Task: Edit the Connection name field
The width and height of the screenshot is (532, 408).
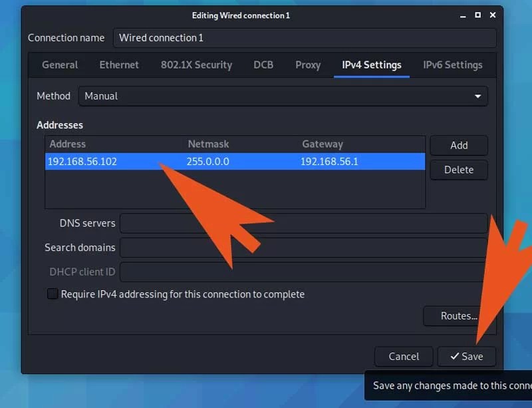Action: pos(303,38)
